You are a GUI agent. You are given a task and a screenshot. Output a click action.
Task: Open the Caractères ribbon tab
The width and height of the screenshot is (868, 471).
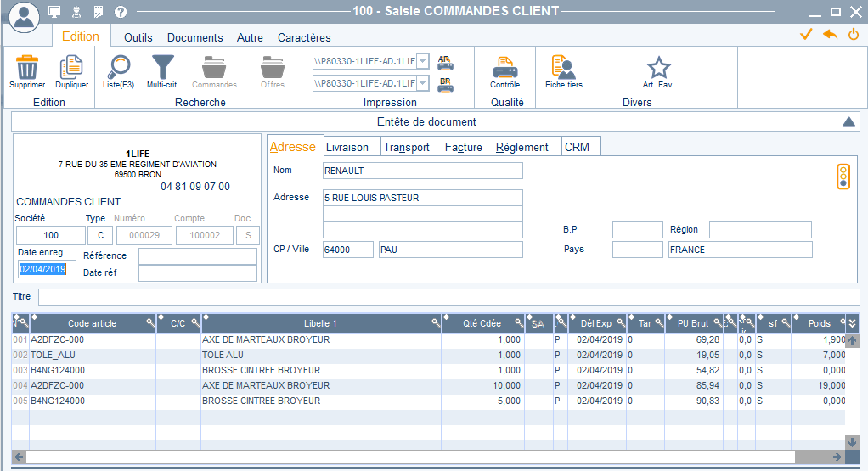tap(304, 37)
